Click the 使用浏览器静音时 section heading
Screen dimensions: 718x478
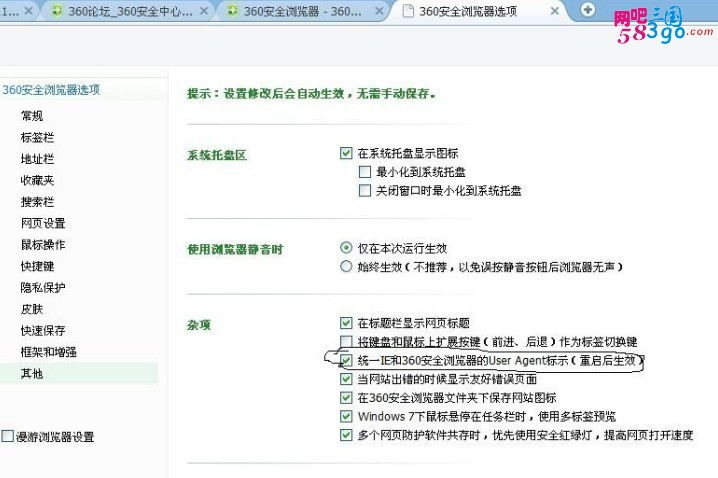point(235,250)
